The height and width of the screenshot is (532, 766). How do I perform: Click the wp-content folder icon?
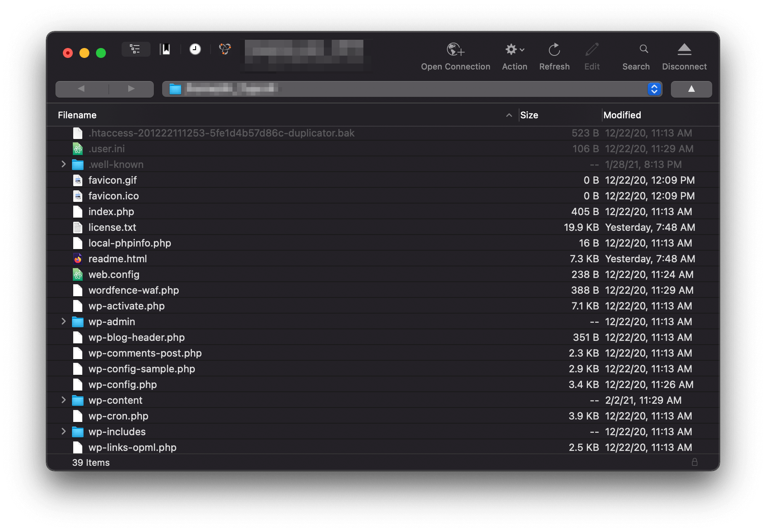point(78,400)
